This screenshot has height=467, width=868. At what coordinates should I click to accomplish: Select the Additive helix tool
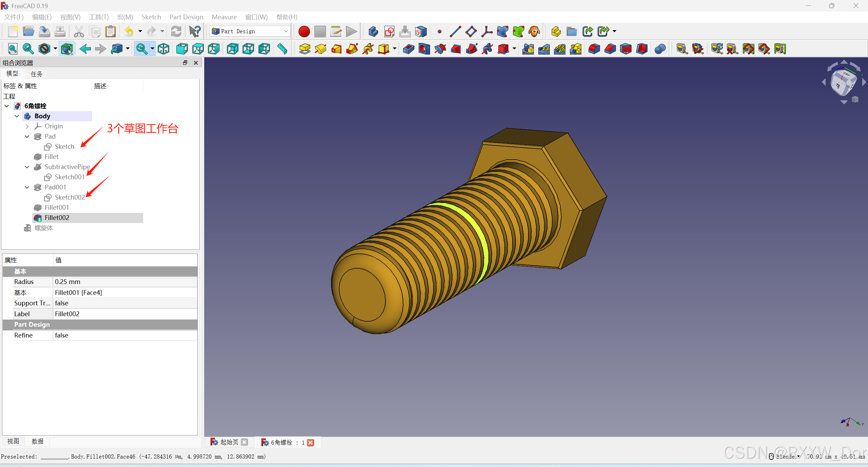[x=367, y=49]
